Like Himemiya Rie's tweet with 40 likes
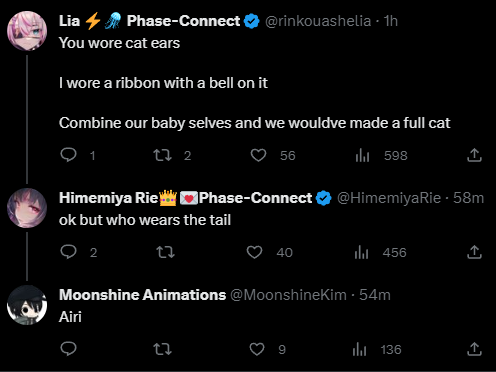The height and width of the screenshot is (372, 496). [254, 252]
